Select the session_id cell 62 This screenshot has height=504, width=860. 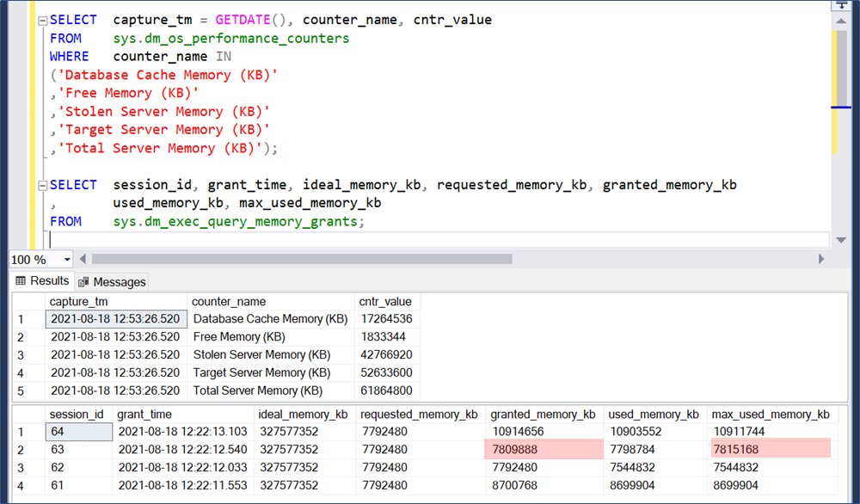tap(79, 468)
